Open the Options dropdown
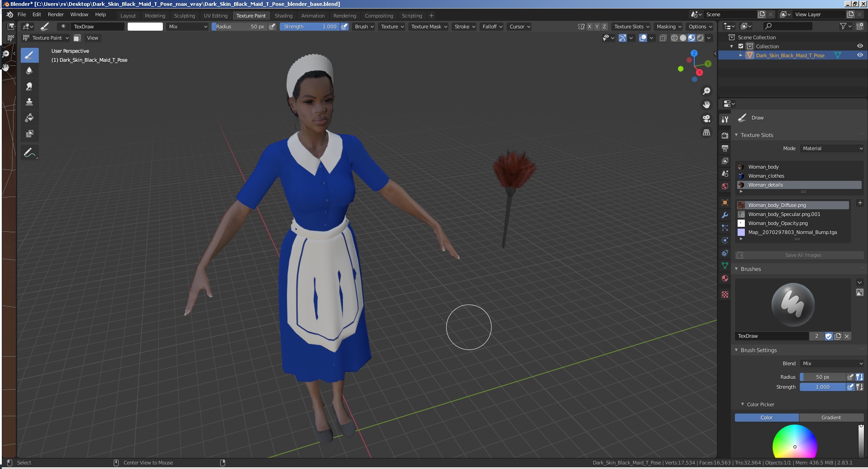The height and width of the screenshot is (469, 868). (700, 27)
